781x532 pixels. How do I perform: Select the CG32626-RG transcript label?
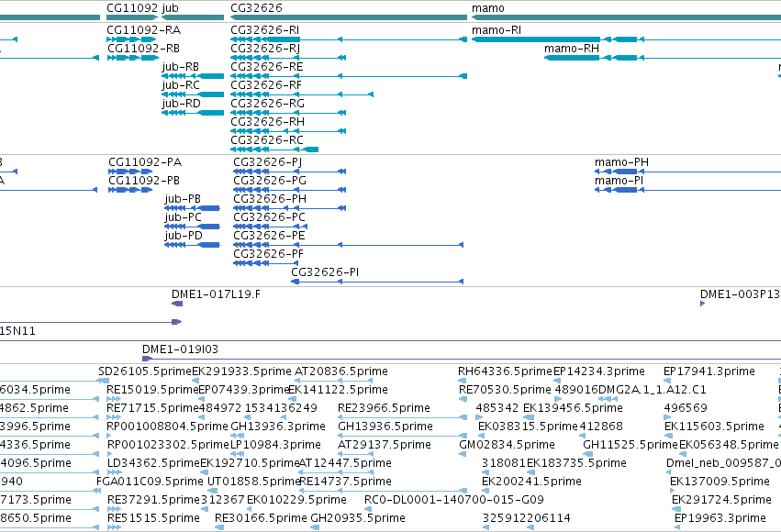pos(267,104)
